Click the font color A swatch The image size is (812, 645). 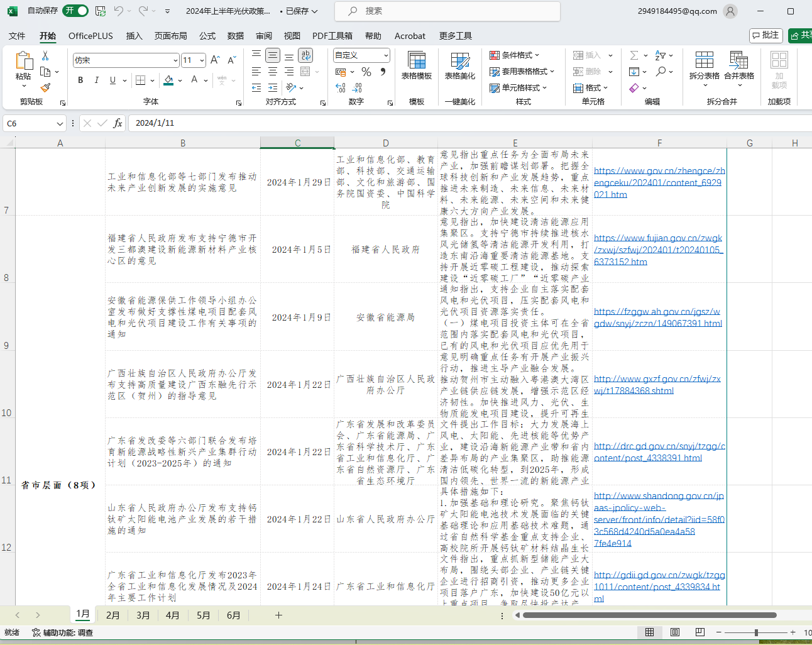click(x=194, y=80)
